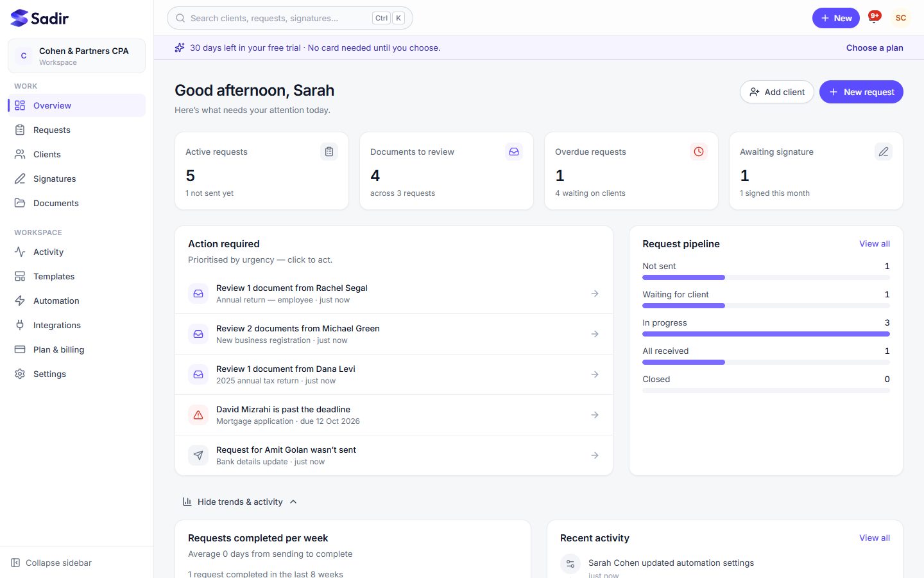Click the In progress pipeline bar

tap(766, 334)
